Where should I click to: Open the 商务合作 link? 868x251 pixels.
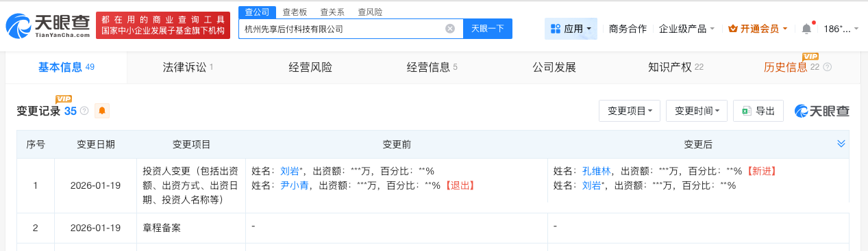[x=628, y=29]
